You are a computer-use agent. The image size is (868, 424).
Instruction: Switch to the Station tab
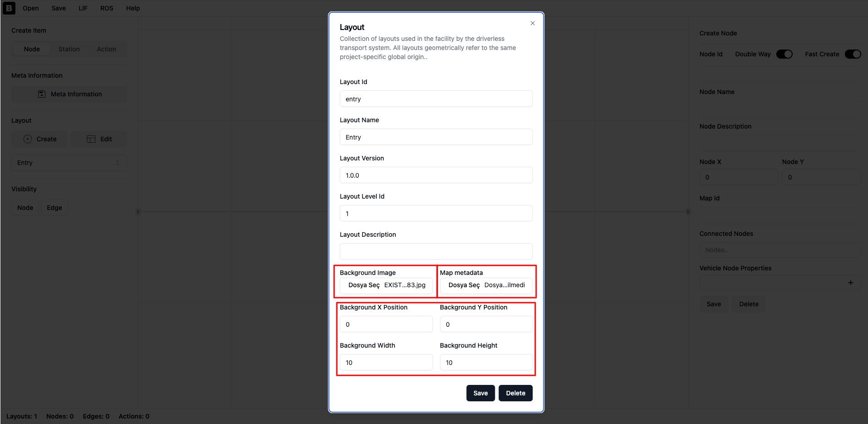pos(69,49)
